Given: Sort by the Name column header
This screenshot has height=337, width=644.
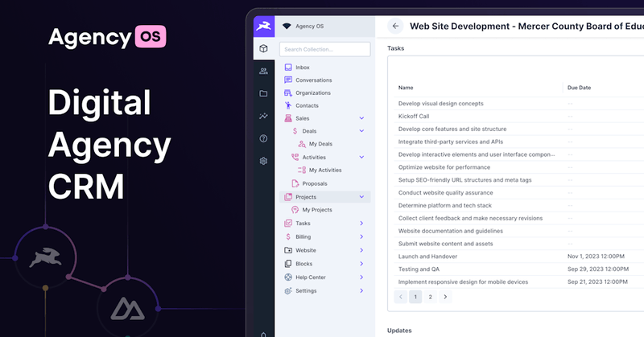Looking at the screenshot, I should pyautogui.click(x=406, y=88).
